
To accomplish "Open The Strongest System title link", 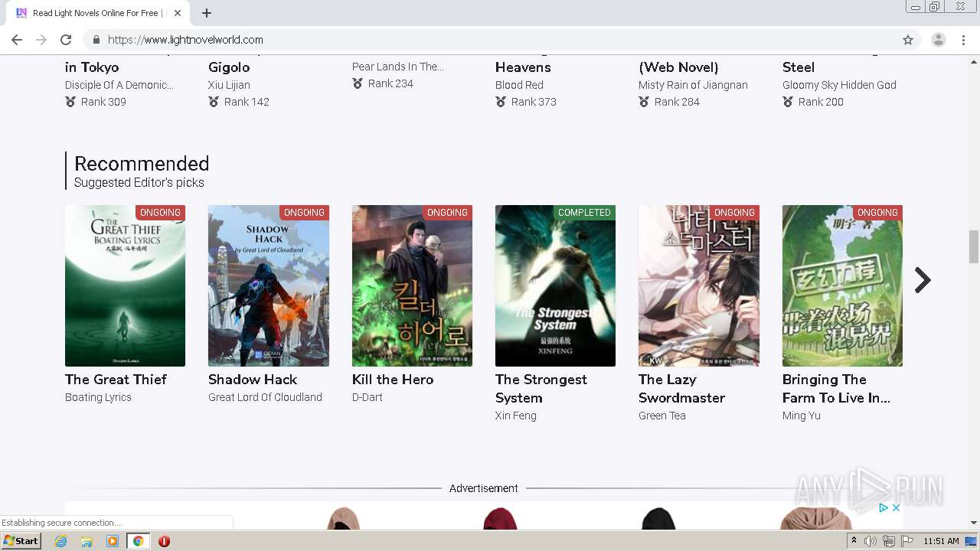I will click(x=541, y=389).
